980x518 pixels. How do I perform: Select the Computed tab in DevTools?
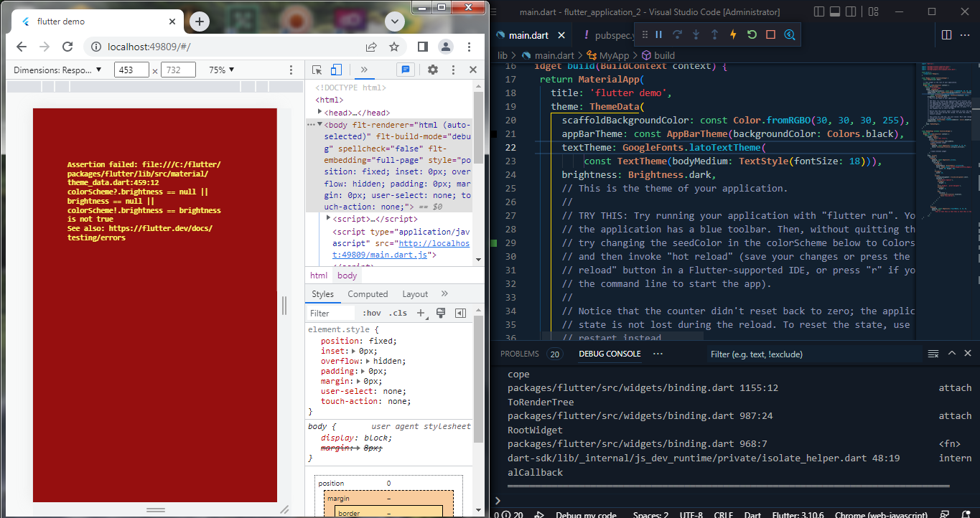[x=368, y=294]
